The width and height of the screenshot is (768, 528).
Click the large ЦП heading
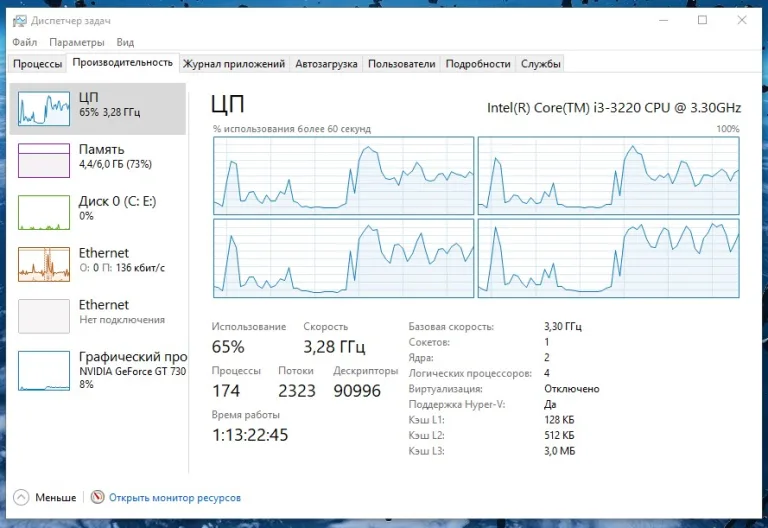(228, 104)
